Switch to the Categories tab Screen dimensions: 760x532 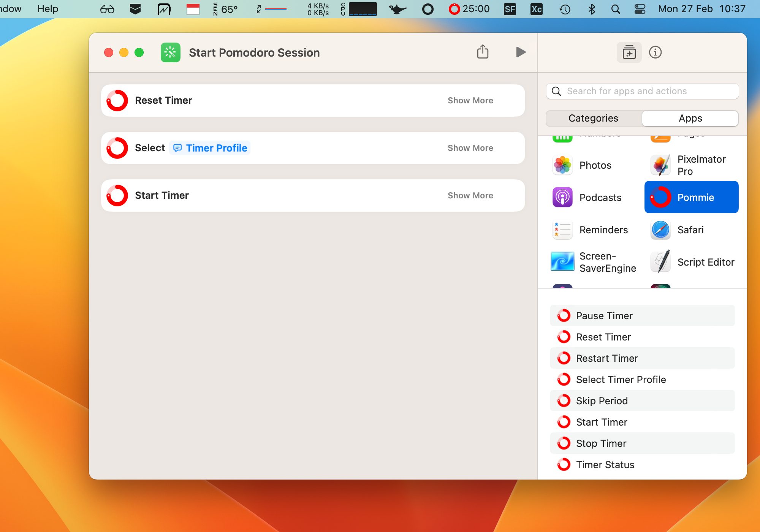pyautogui.click(x=593, y=118)
